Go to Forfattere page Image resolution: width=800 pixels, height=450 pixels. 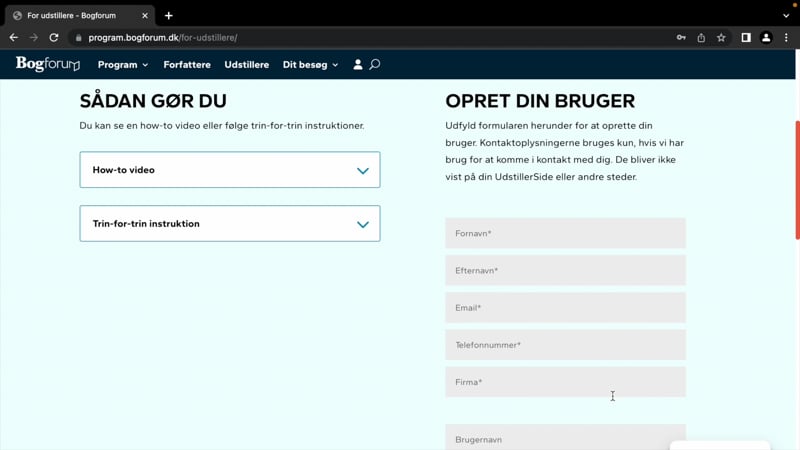pos(187,65)
